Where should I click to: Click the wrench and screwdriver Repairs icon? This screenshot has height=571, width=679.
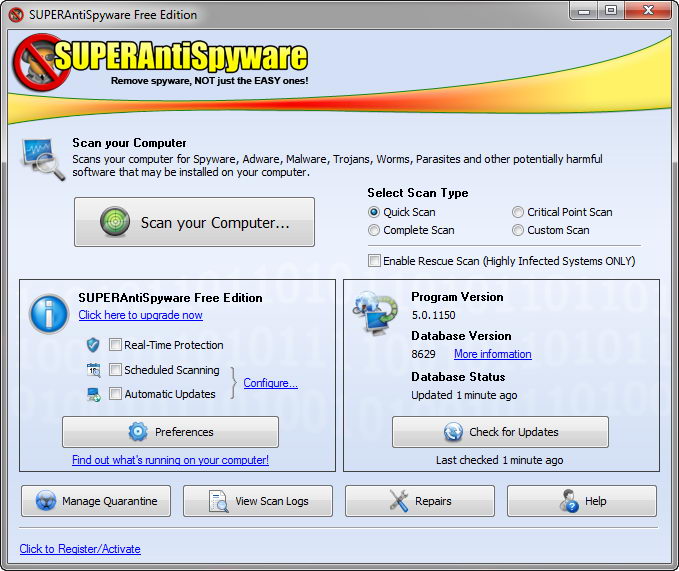pyautogui.click(x=398, y=501)
